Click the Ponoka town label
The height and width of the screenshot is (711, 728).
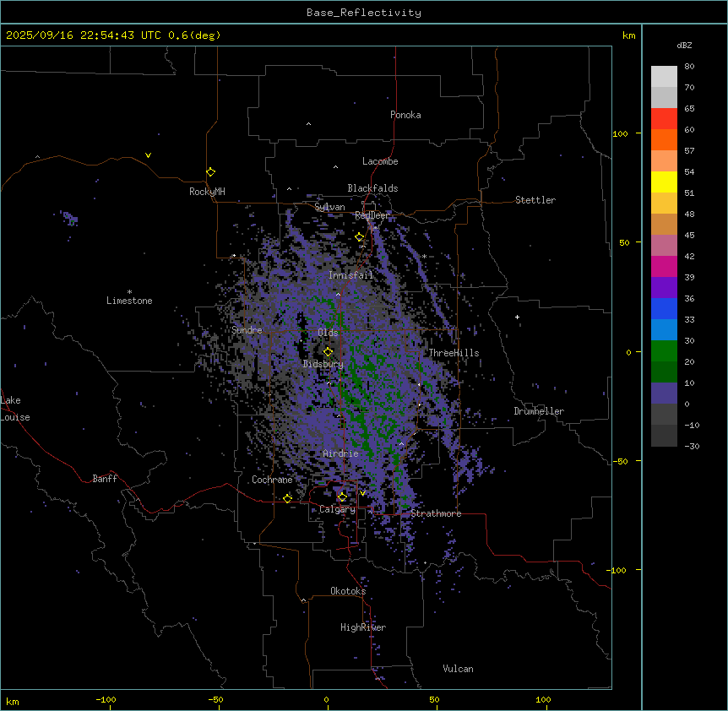pyautogui.click(x=405, y=115)
